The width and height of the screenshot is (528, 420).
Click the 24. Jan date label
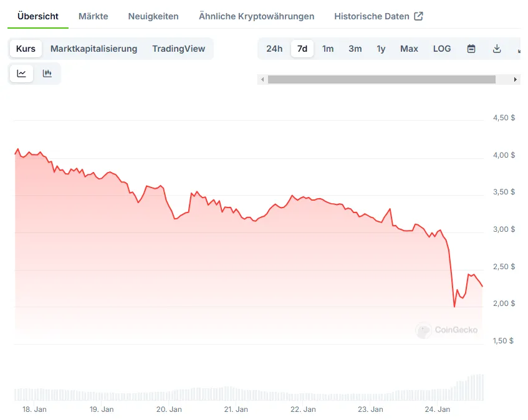click(x=438, y=409)
